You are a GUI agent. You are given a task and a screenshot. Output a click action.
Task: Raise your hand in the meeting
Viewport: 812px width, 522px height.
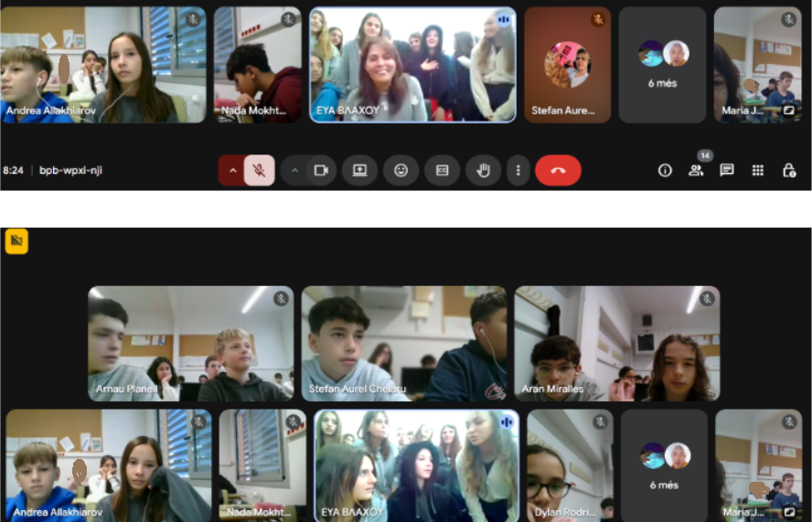483,170
